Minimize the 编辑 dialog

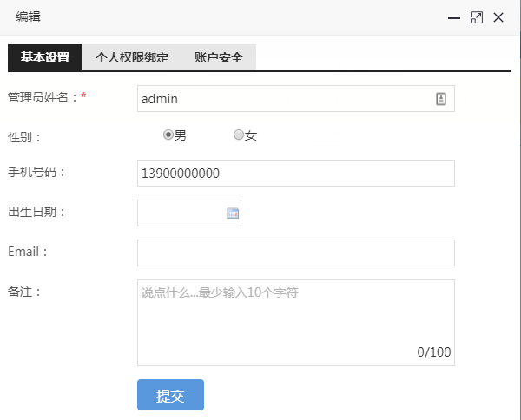click(x=454, y=18)
